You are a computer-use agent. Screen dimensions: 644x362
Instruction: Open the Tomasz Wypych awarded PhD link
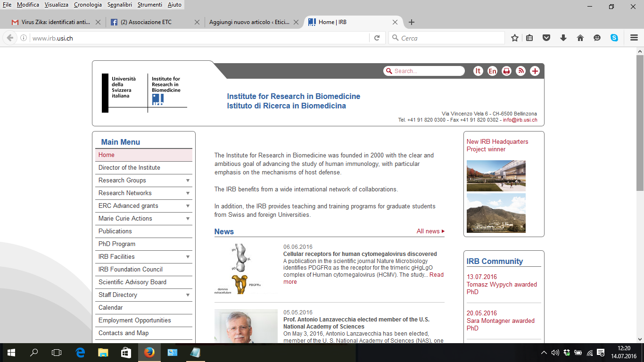(x=502, y=288)
